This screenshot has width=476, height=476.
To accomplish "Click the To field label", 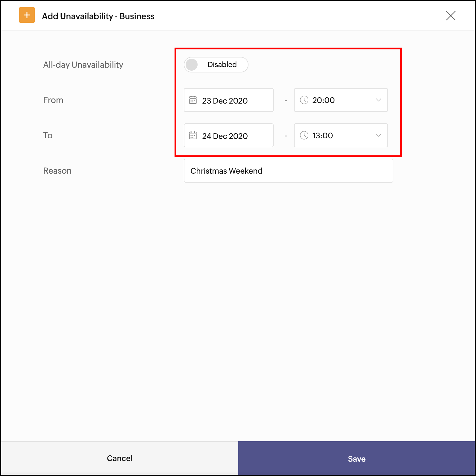I will tap(48, 135).
